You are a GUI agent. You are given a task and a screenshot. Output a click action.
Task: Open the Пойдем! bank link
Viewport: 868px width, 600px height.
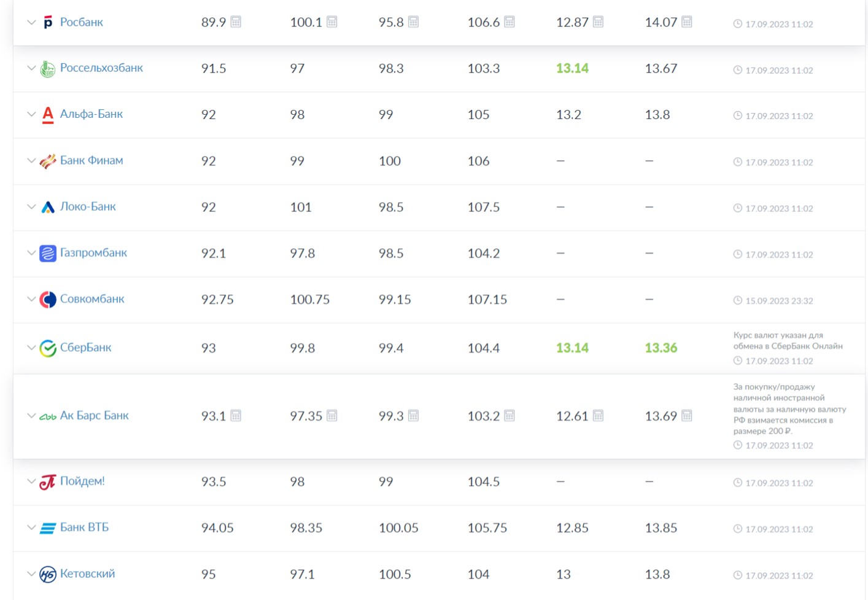[x=82, y=481]
